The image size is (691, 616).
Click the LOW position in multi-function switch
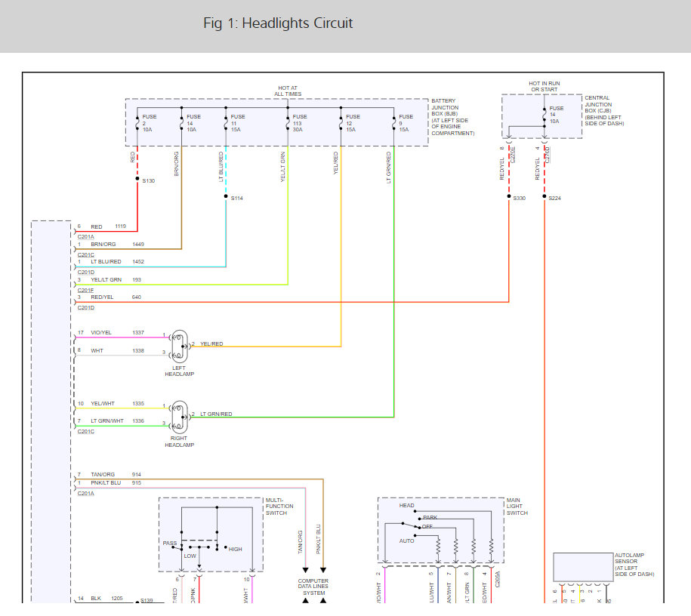[190, 556]
